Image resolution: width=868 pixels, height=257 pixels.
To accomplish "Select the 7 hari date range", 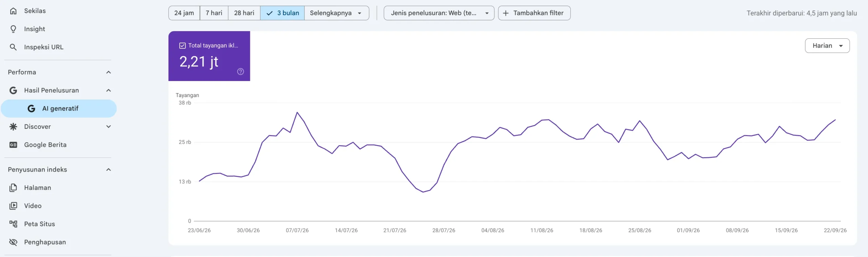I will pyautogui.click(x=214, y=13).
